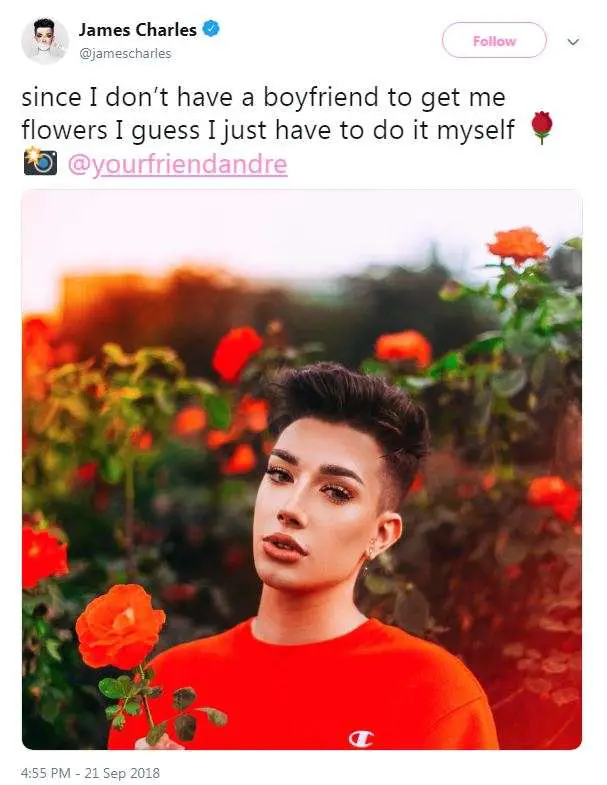607x785 pixels.
Task: Open the @yourfriendandre mention link
Action: pos(177,164)
